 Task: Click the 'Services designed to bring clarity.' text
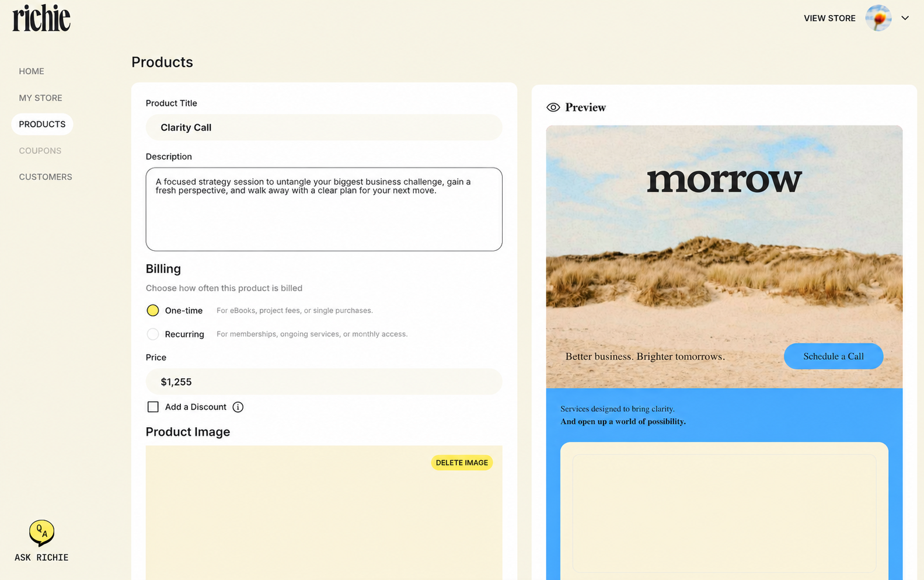point(618,409)
